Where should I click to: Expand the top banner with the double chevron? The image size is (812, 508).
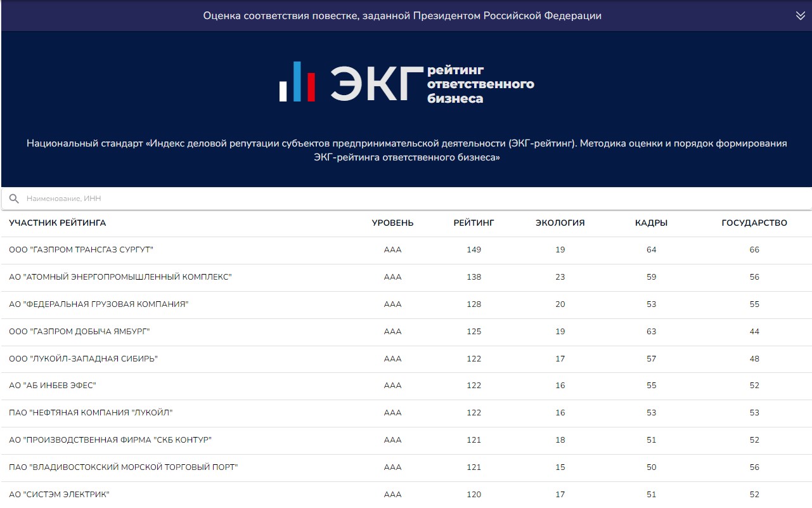coord(800,16)
